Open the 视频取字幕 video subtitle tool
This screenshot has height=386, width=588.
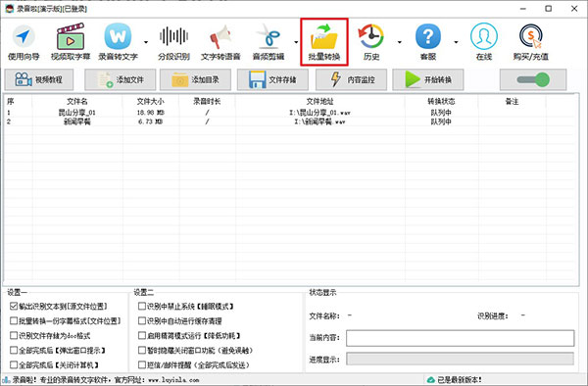point(71,42)
